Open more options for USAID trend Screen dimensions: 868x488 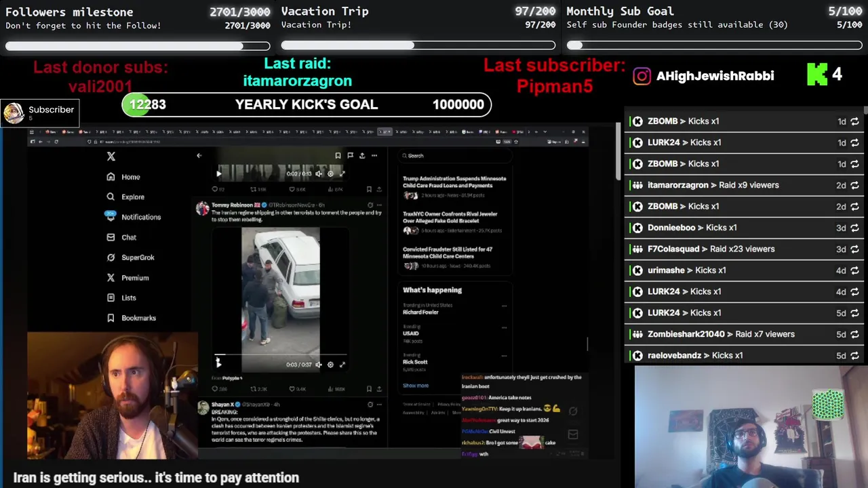[504, 327]
